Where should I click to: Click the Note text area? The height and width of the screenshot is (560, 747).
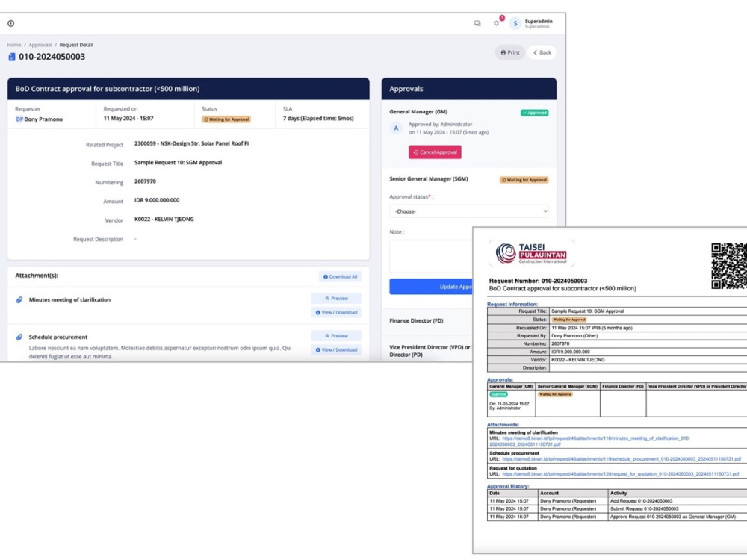431,256
